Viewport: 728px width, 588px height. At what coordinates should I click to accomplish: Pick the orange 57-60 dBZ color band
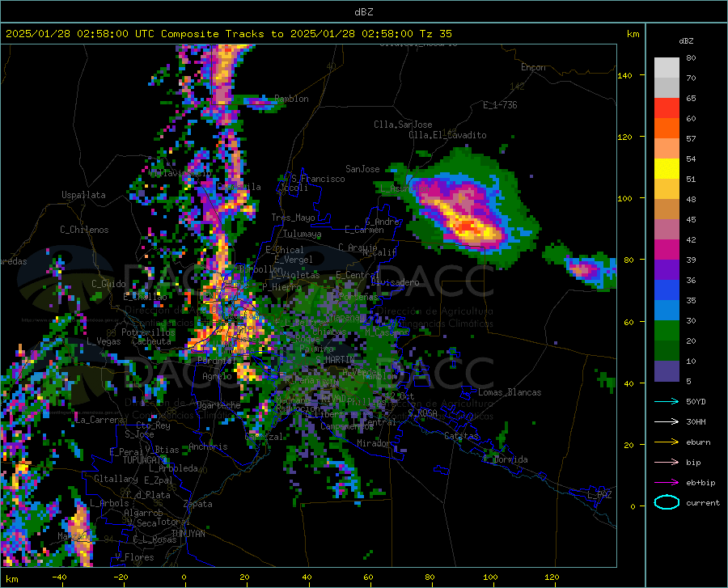pos(667,129)
